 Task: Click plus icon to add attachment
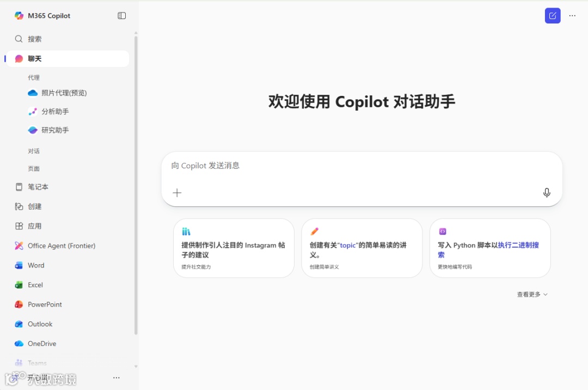177,193
